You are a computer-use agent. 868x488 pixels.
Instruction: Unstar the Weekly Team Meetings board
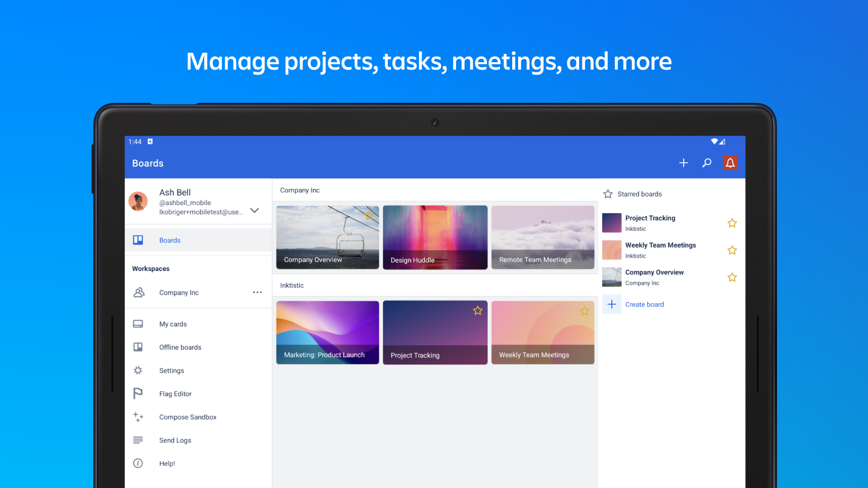coord(732,250)
